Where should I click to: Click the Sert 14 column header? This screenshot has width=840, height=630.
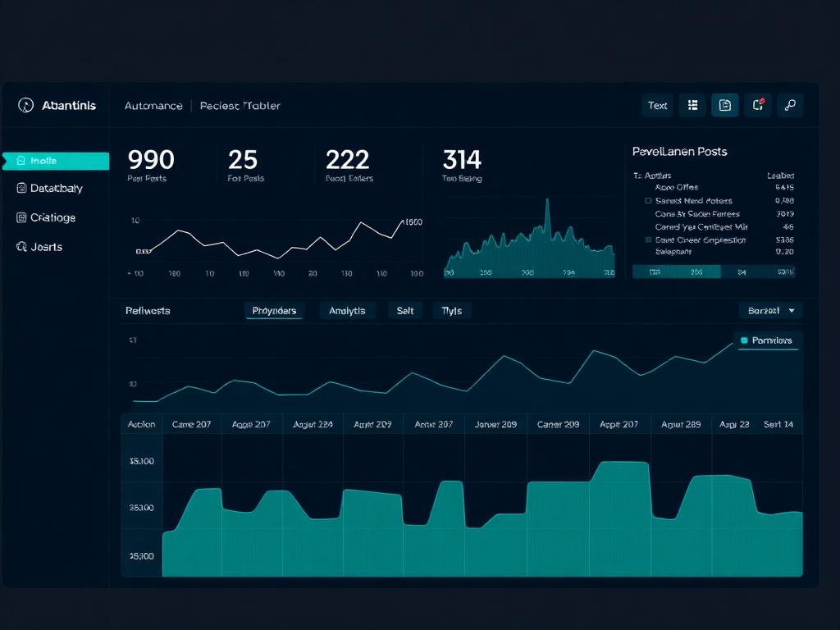click(x=778, y=424)
